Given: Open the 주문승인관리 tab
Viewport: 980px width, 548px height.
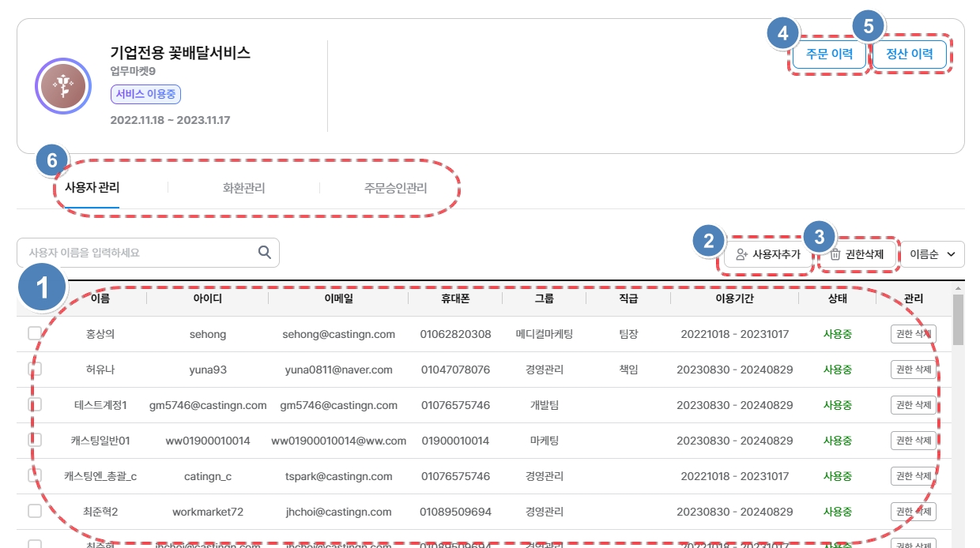Looking at the screenshot, I should tap(395, 189).
